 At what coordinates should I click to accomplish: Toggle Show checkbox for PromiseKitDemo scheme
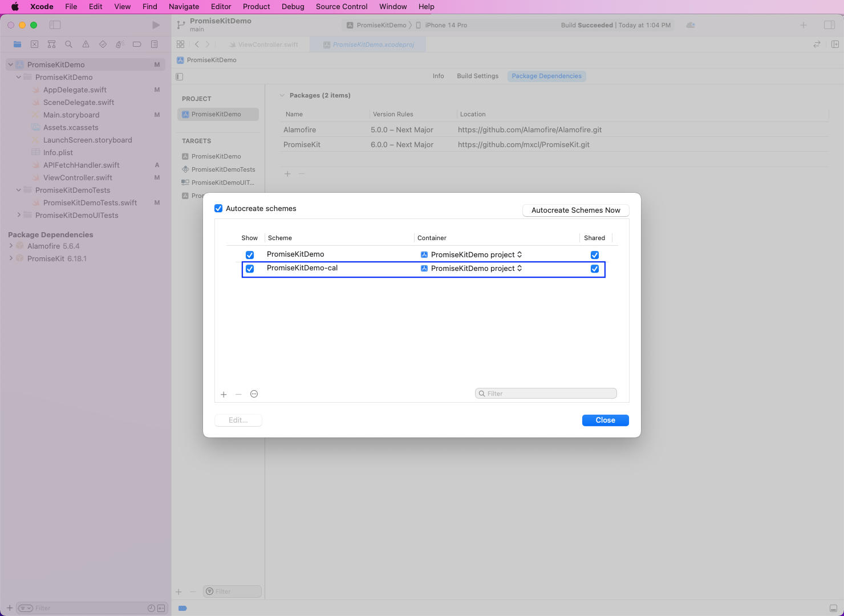point(250,255)
